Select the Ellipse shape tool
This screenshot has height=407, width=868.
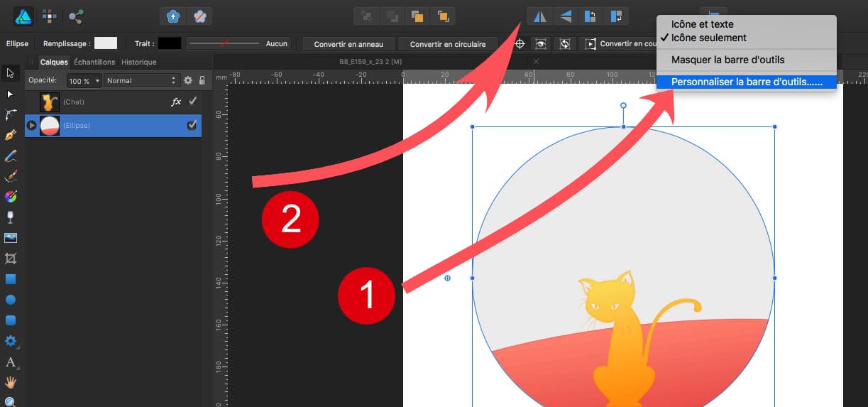point(11,300)
